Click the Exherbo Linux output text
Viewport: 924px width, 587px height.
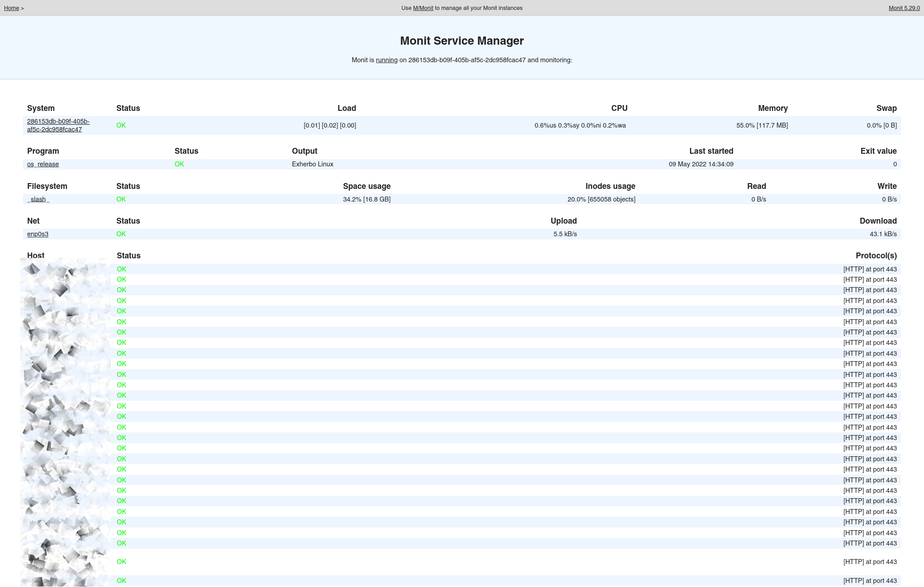click(x=312, y=164)
